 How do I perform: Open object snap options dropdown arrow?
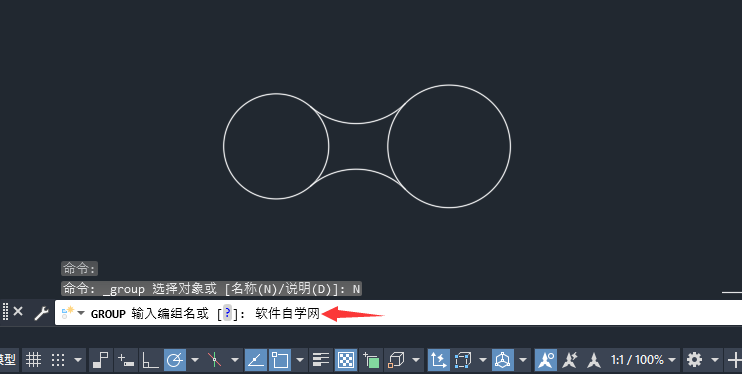(x=299, y=360)
